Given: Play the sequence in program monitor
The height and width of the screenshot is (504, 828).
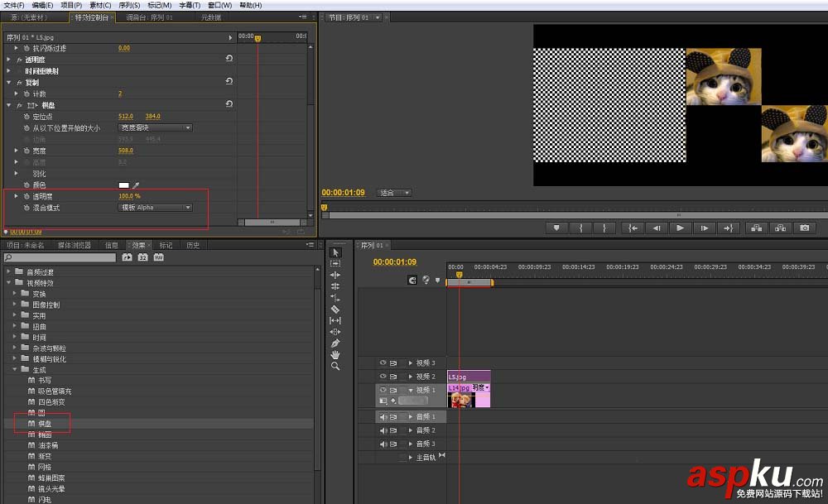Looking at the screenshot, I should pos(680,228).
